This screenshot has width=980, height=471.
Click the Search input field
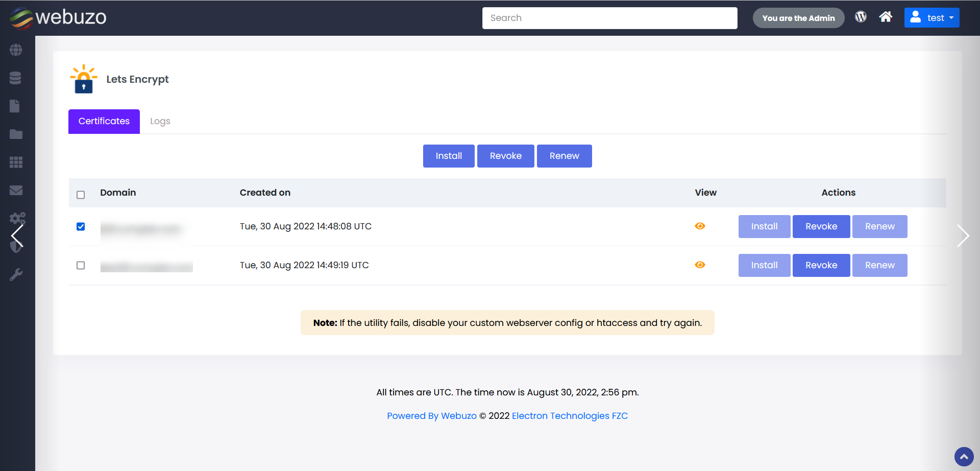(x=609, y=18)
